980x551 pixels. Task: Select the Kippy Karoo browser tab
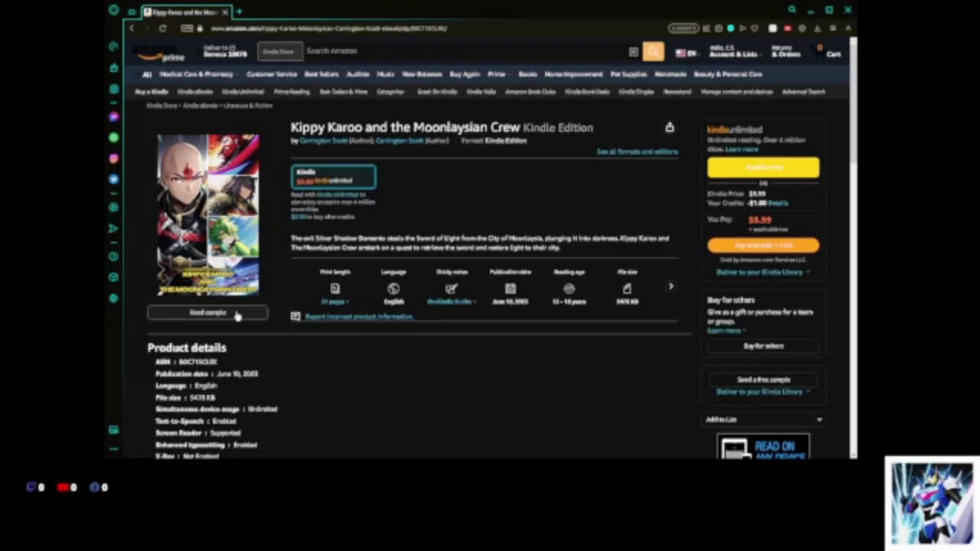[186, 12]
